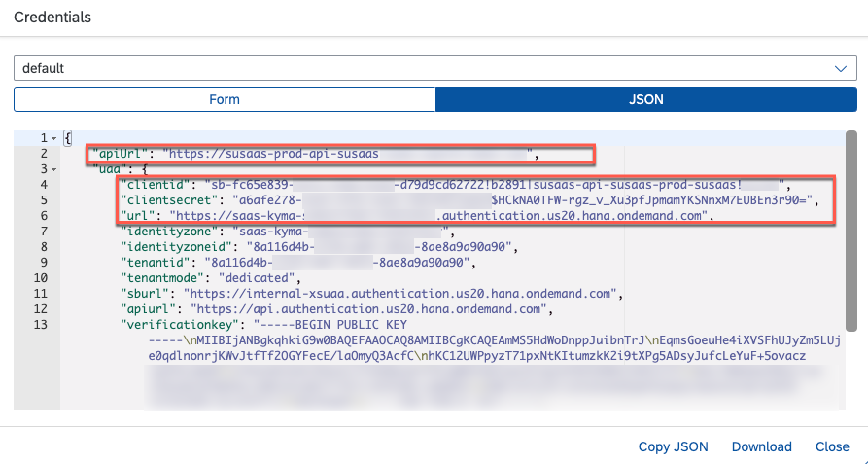This screenshot has height=464, width=868.
Task: Collapse the JSON root fold arrow on line 1
Action: (x=53, y=138)
